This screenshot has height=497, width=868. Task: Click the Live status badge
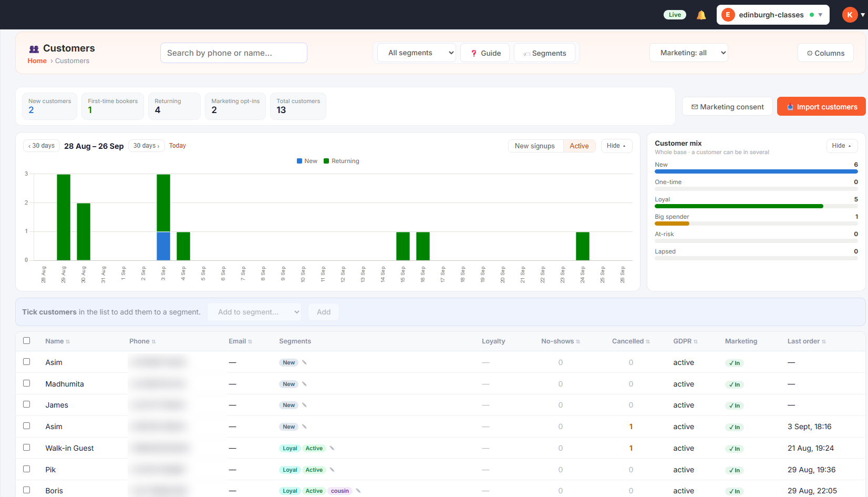pyautogui.click(x=675, y=15)
